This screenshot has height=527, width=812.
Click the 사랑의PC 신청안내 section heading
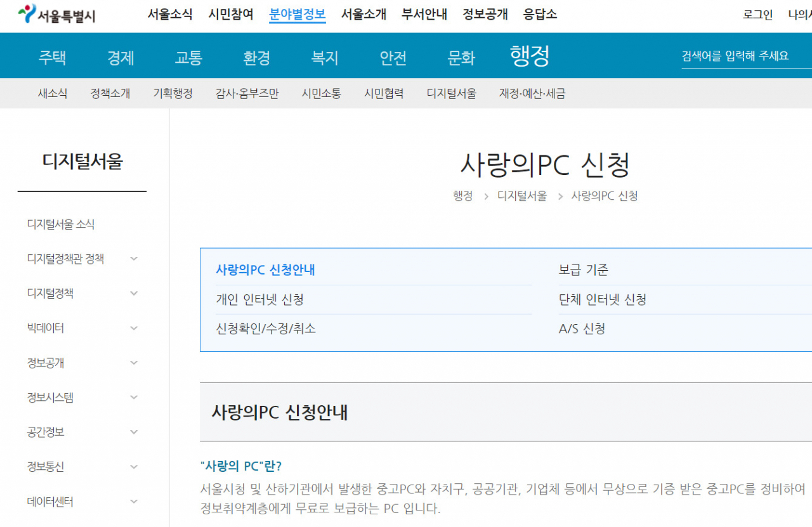coord(280,412)
